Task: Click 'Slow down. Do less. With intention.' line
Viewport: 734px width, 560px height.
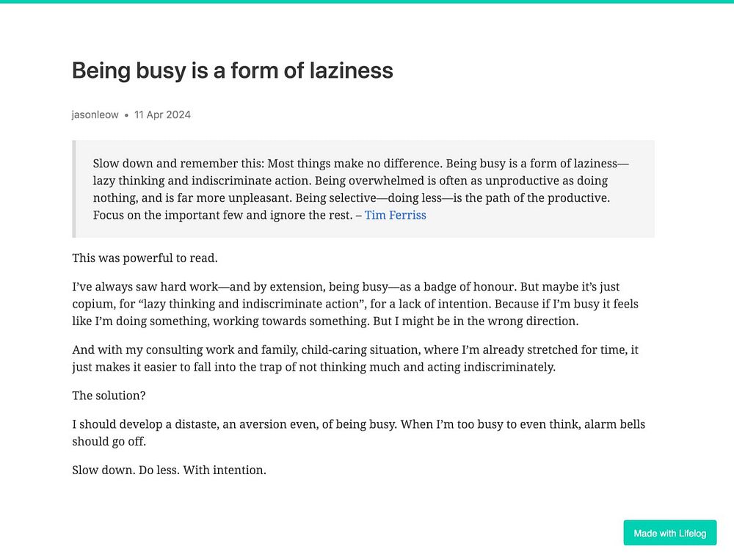Action: pyautogui.click(x=169, y=470)
